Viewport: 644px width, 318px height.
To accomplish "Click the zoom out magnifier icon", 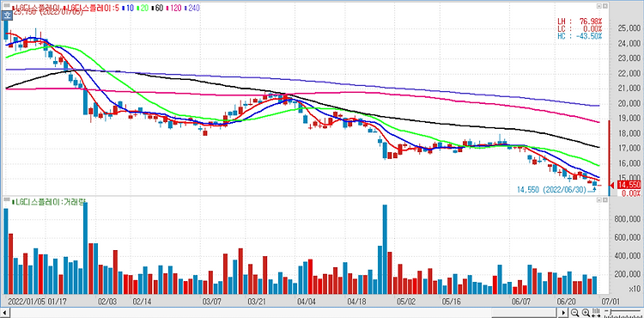I will tap(574, 312).
